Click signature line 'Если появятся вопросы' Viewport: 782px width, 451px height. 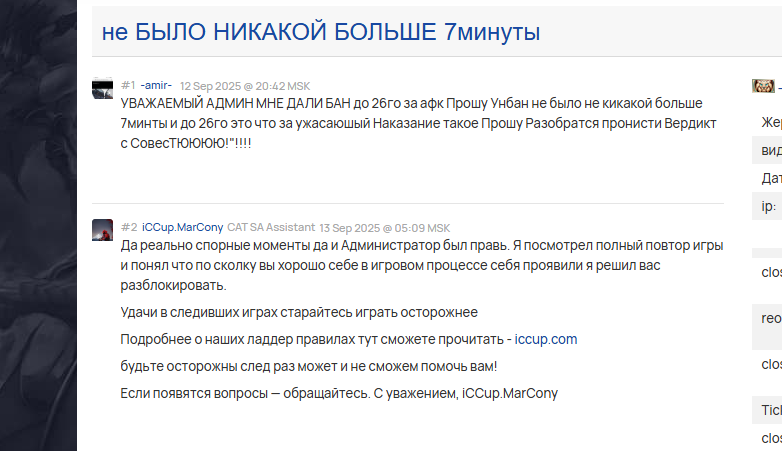[339, 393]
